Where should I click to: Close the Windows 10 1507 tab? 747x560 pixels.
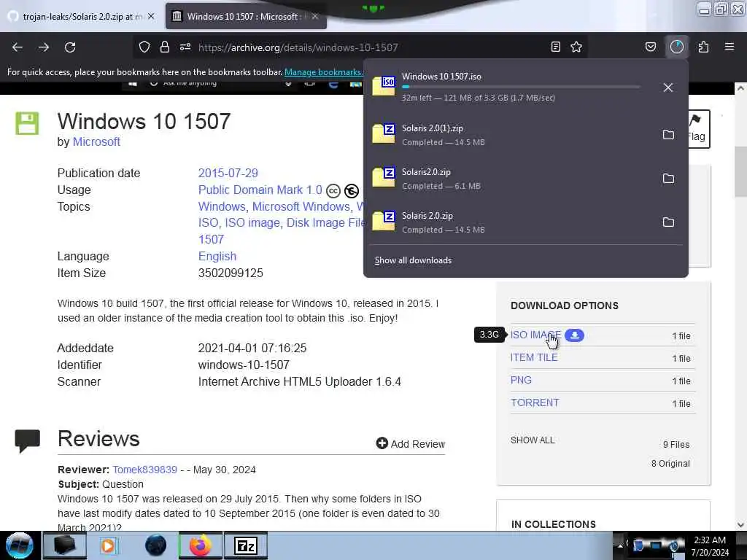315,16
